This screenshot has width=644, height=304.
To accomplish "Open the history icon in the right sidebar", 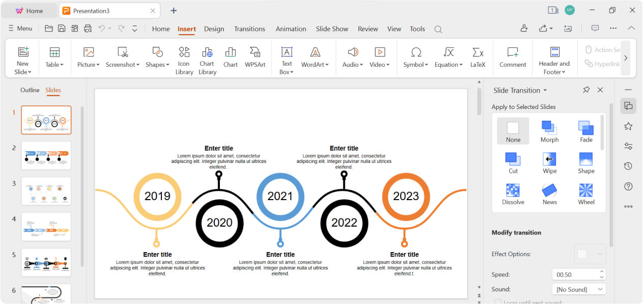I will point(628,166).
